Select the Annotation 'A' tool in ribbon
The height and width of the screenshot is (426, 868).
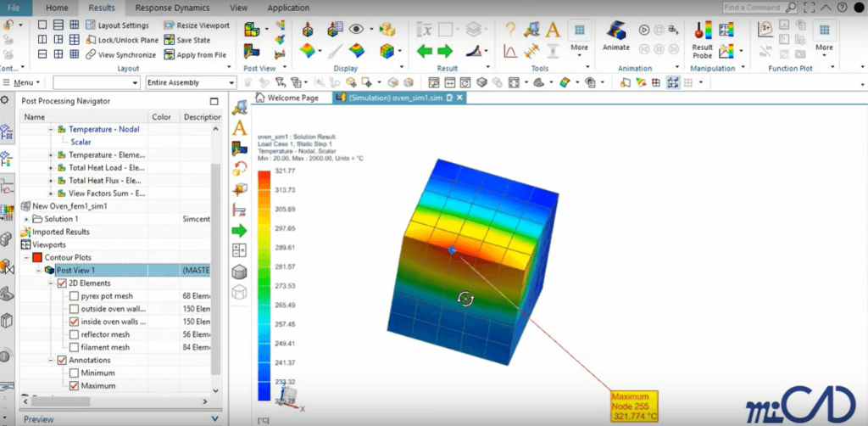click(x=553, y=30)
